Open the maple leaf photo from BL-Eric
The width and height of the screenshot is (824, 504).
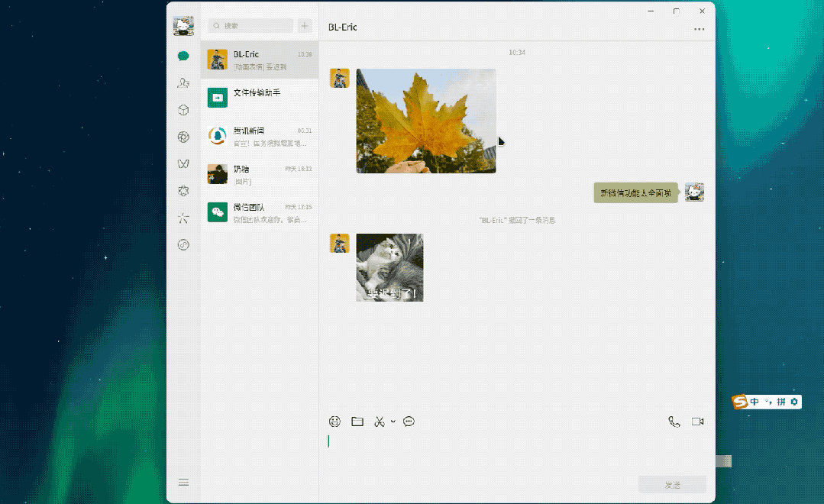tap(426, 120)
